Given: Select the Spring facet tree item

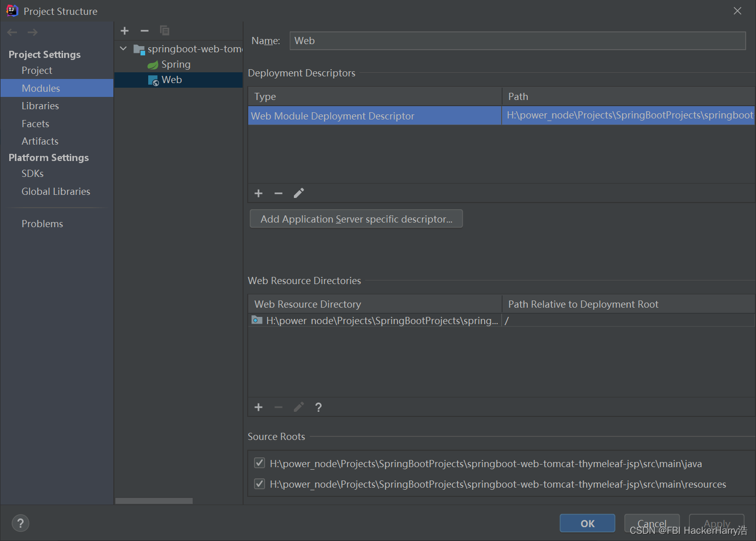Looking at the screenshot, I should (176, 64).
